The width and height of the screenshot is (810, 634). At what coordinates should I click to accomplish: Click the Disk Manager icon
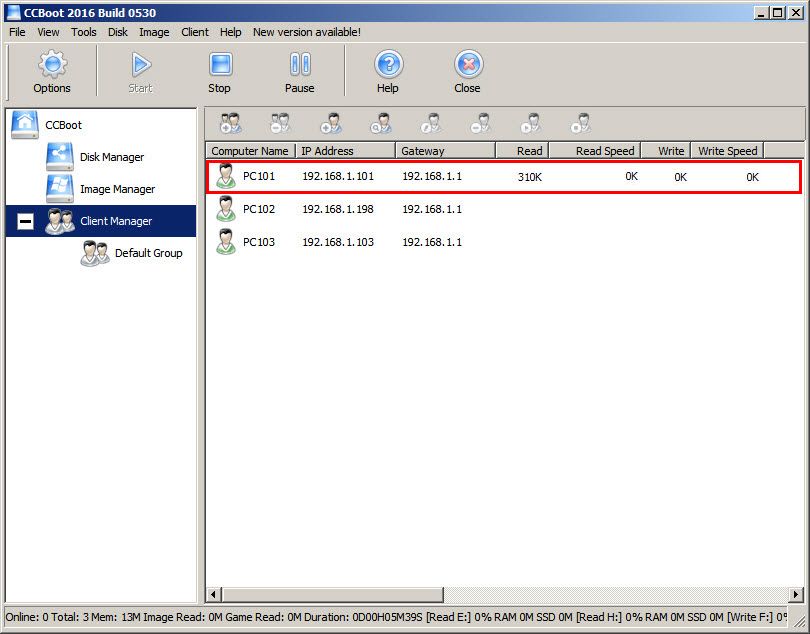point(59,157)
